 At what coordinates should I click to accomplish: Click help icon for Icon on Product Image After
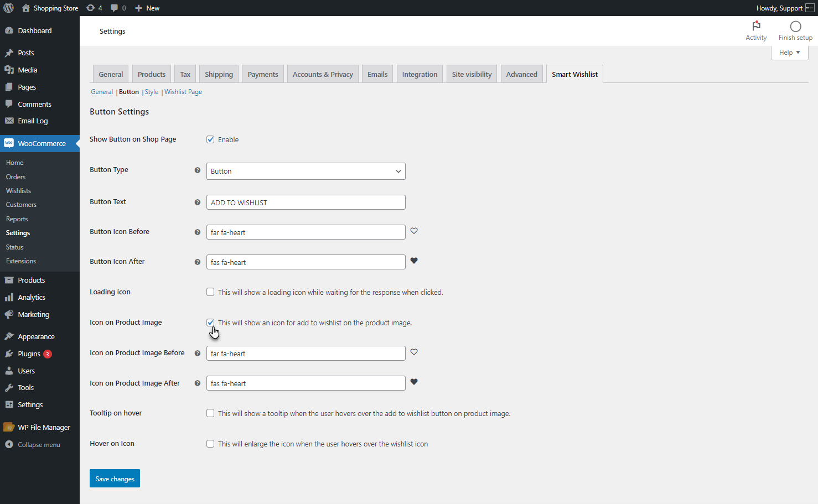tap(197, 383)
